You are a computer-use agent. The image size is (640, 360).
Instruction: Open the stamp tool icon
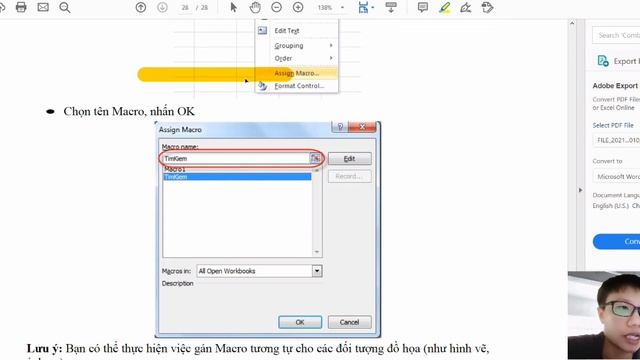point(487,7)
